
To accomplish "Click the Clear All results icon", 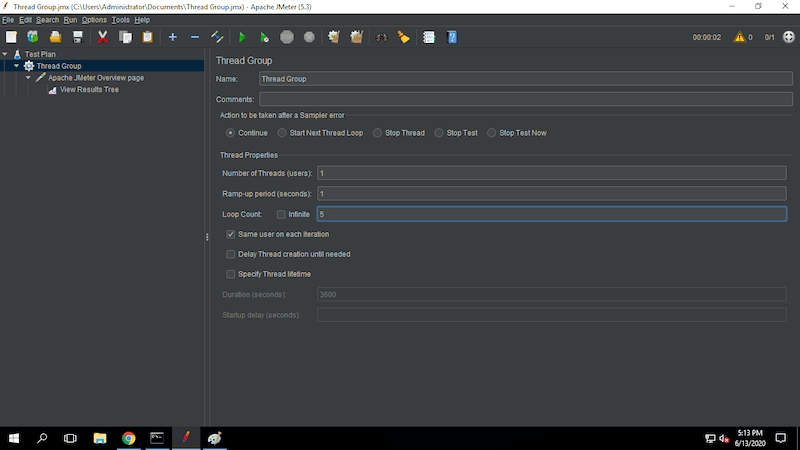I will [x=357, y=37].
